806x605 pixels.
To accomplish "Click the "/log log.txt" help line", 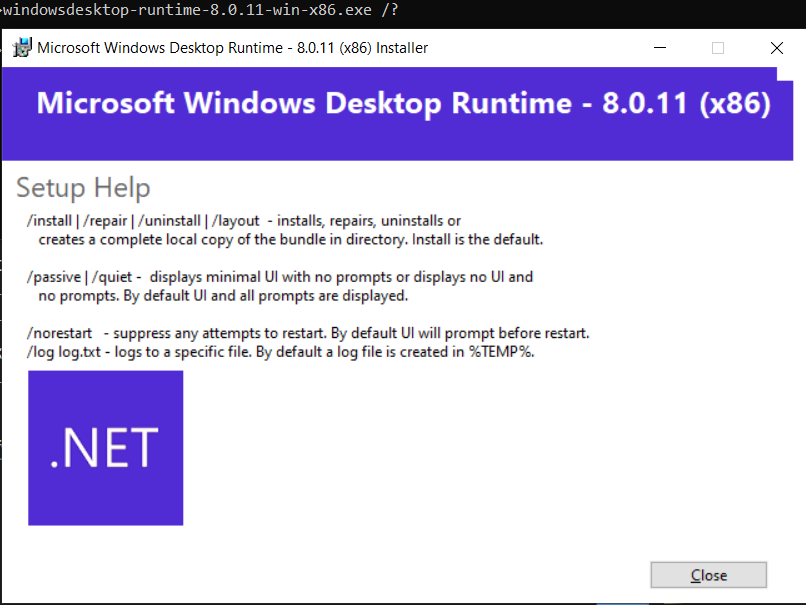I will 281,352.
